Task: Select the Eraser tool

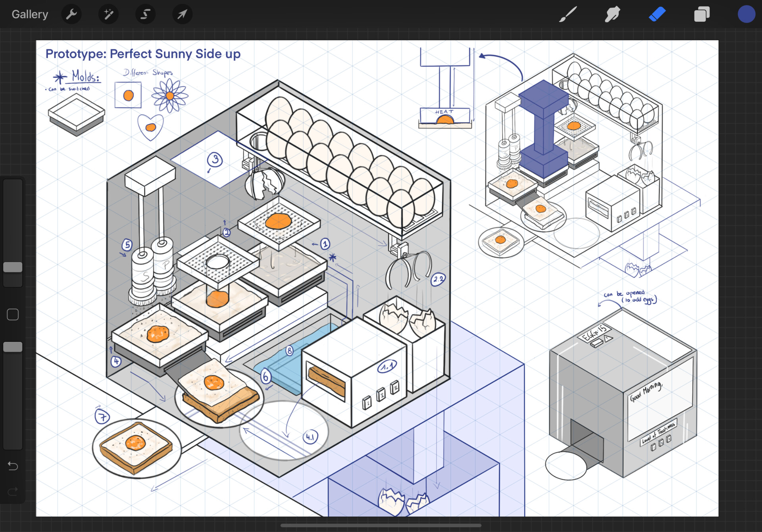Action: coord(657,15)
